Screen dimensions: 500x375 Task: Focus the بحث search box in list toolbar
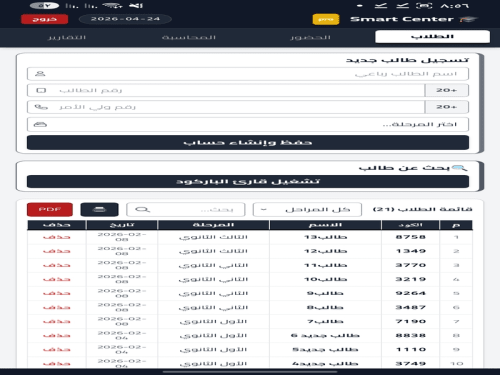click(x=186, y=210)
